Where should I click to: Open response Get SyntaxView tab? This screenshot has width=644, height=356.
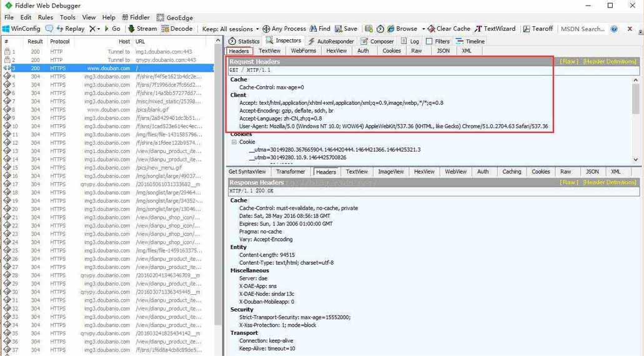[x=247, y=172]
